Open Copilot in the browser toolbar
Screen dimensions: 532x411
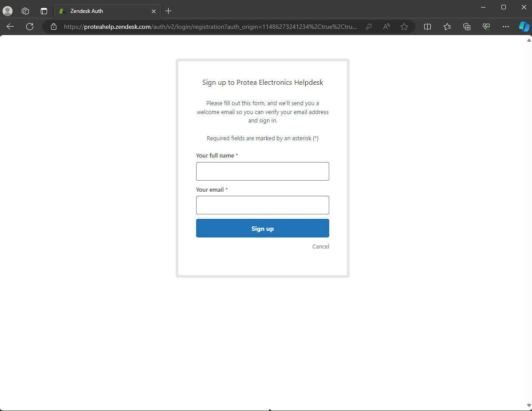(524, 27)
